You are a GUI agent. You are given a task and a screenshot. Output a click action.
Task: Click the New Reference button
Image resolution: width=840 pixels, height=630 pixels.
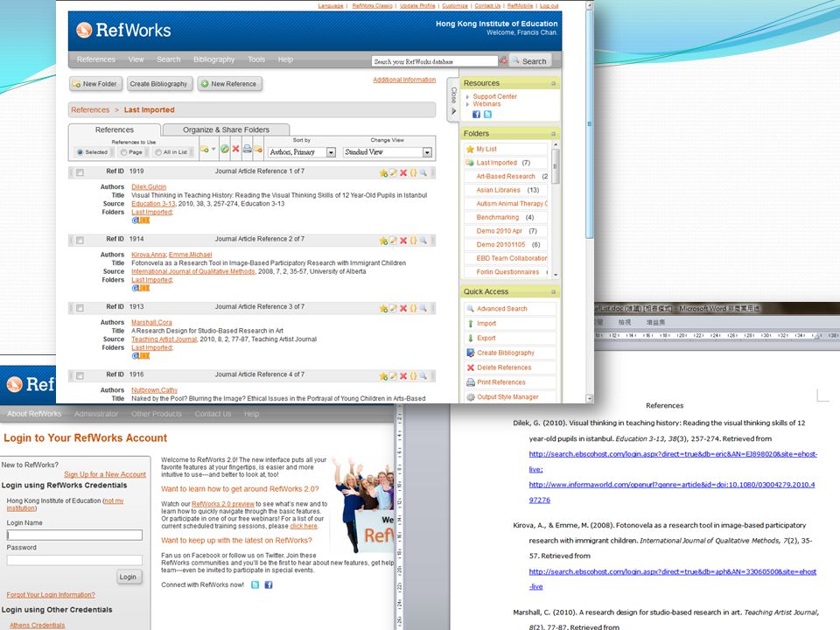pos(229,84)
